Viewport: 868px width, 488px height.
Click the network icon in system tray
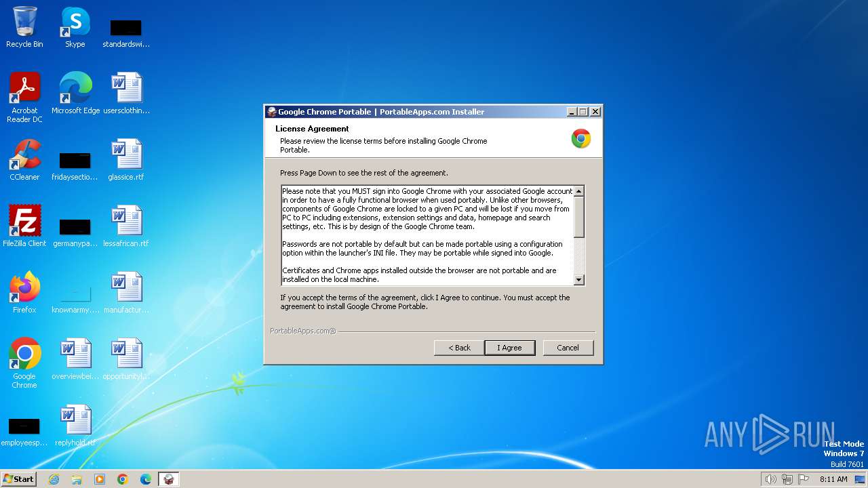[x=787, y=479]
